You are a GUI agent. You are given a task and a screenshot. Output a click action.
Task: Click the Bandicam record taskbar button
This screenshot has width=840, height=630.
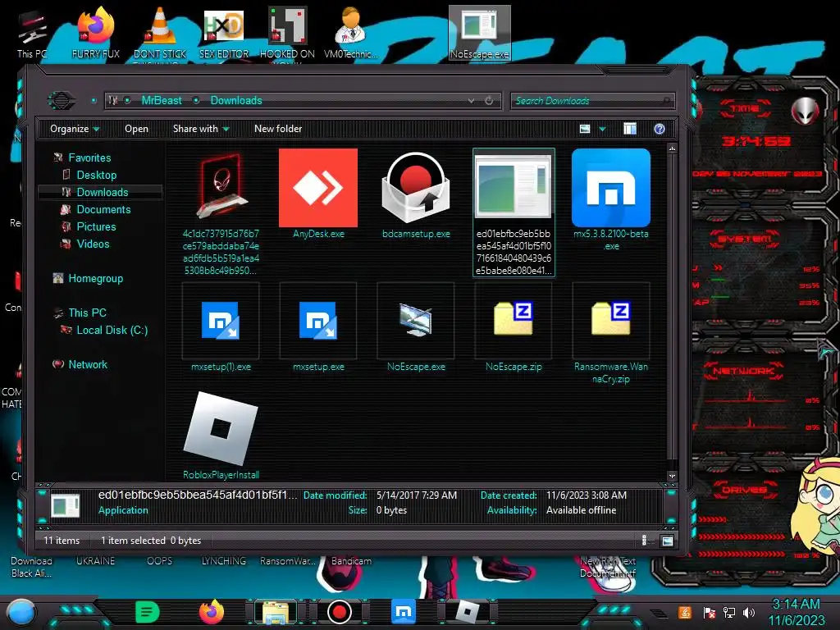340,612
